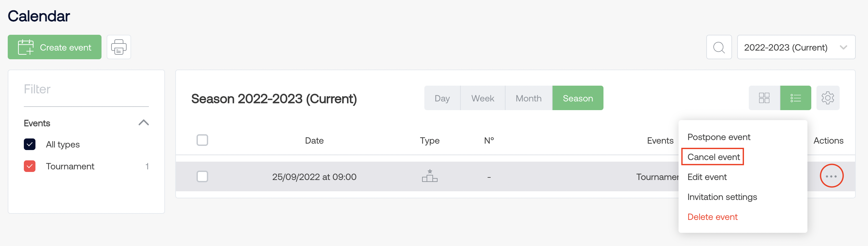Switch to list view layout
This screenshot has height=246, width=868.
click(795, 98)
